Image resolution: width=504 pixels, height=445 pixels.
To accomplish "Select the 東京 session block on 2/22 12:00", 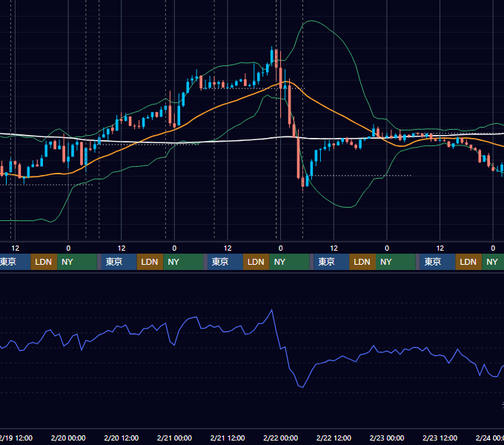I will coord(332,262).
